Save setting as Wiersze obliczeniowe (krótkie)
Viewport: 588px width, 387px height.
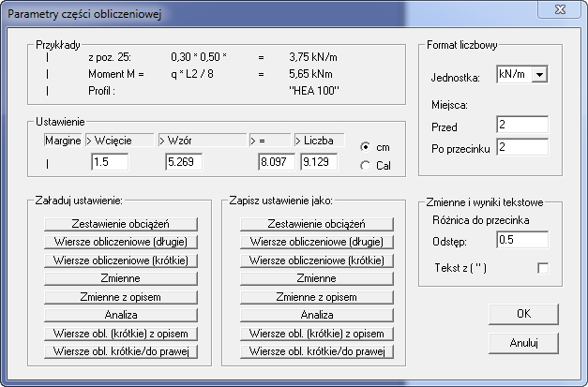pos(316,260)
